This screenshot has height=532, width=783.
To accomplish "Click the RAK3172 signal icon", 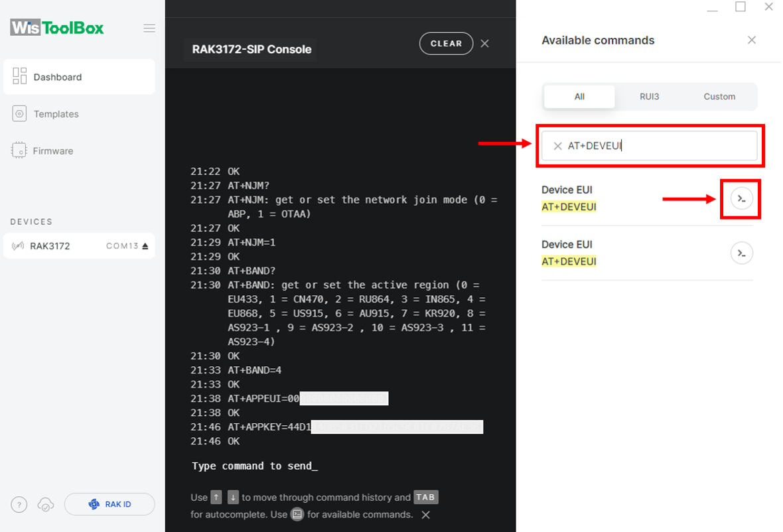I will pos(18,246).
